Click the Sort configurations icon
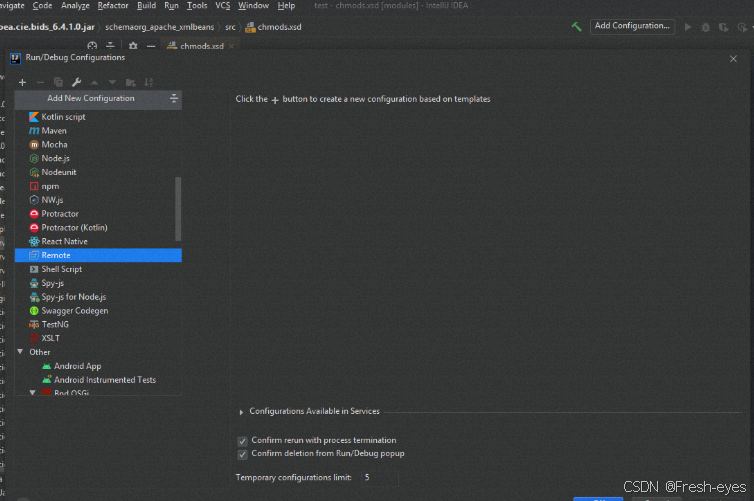This screenshot has width=754, height=501. click(149, 83)
